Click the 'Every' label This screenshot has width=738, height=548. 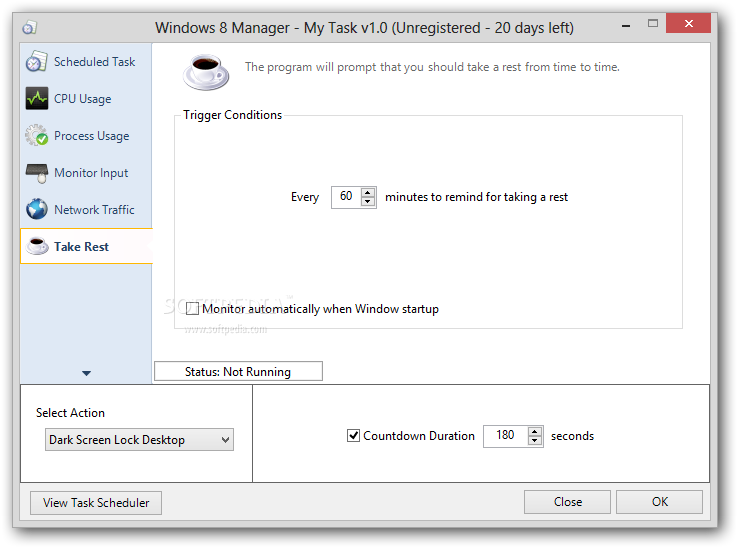coord(305,197)
